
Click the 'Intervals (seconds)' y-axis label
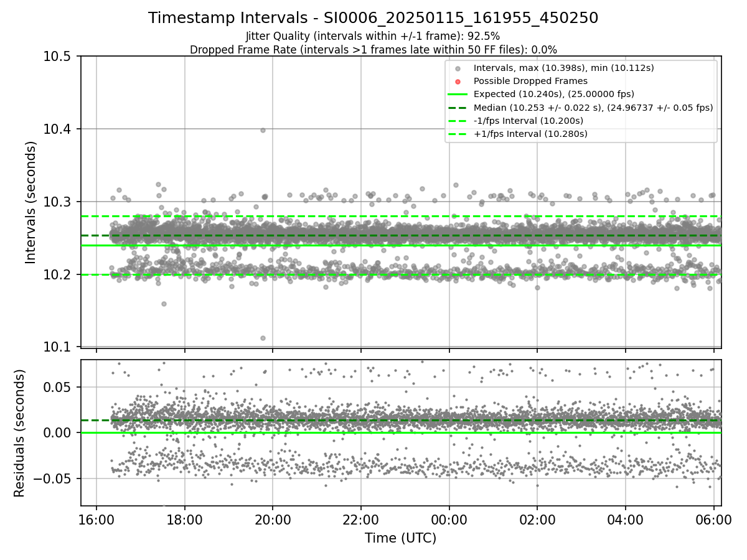click(x=31, y=202)
